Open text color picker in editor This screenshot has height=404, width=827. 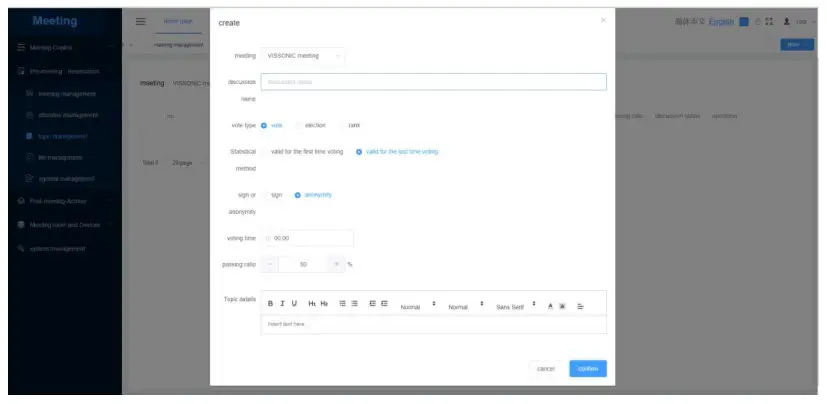[x=550, y=306]
